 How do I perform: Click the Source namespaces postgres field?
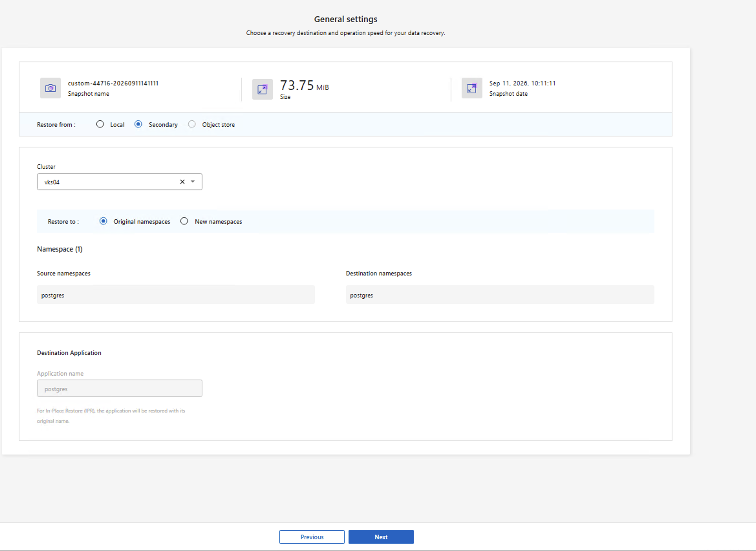[176, 295]
